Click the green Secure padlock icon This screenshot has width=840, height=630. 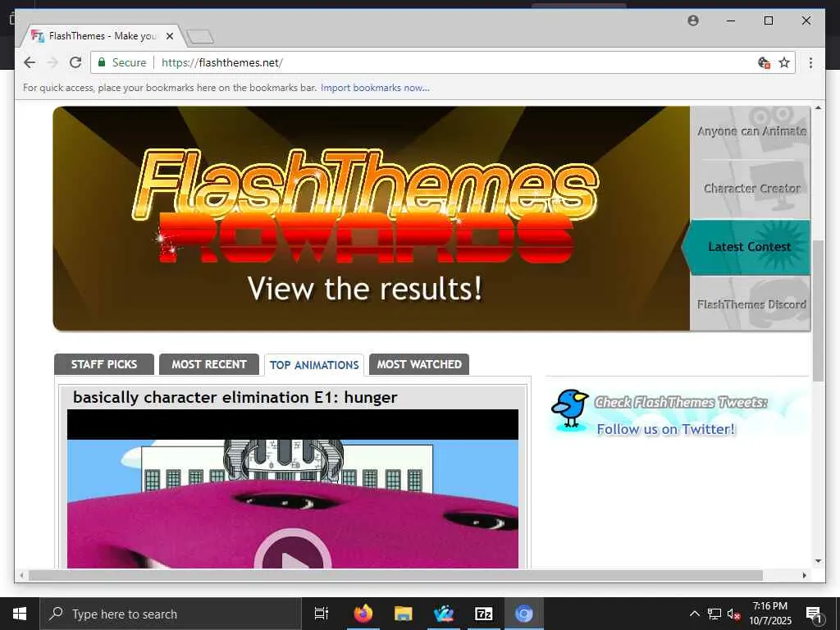point(101,62)
